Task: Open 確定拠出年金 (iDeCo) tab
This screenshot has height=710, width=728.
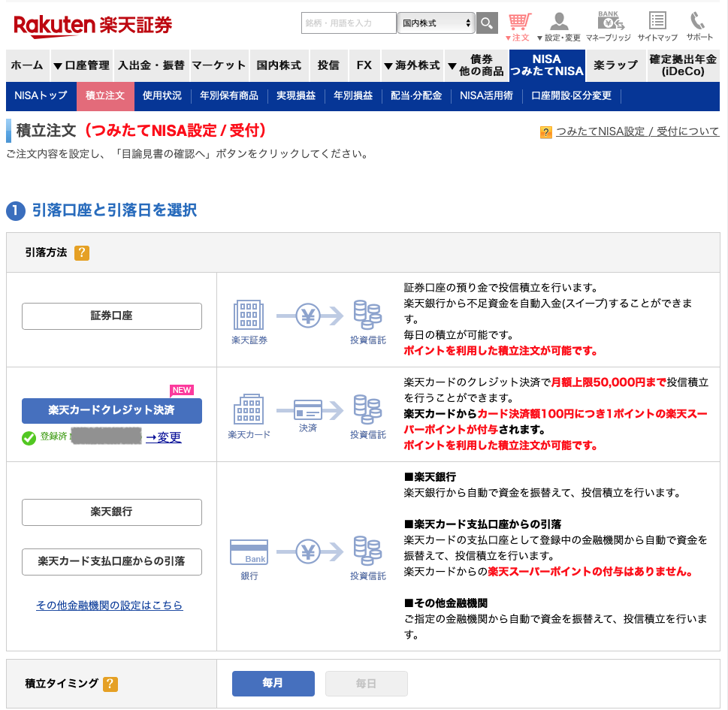Action: (x=683, y=65)
